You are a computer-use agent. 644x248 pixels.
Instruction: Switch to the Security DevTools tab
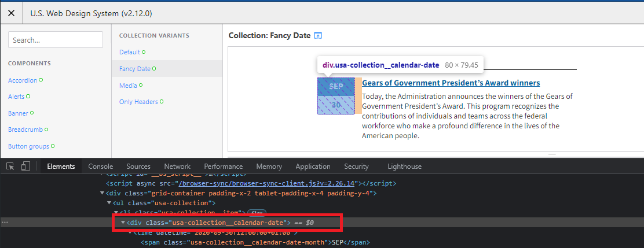(x=357, y=166)
